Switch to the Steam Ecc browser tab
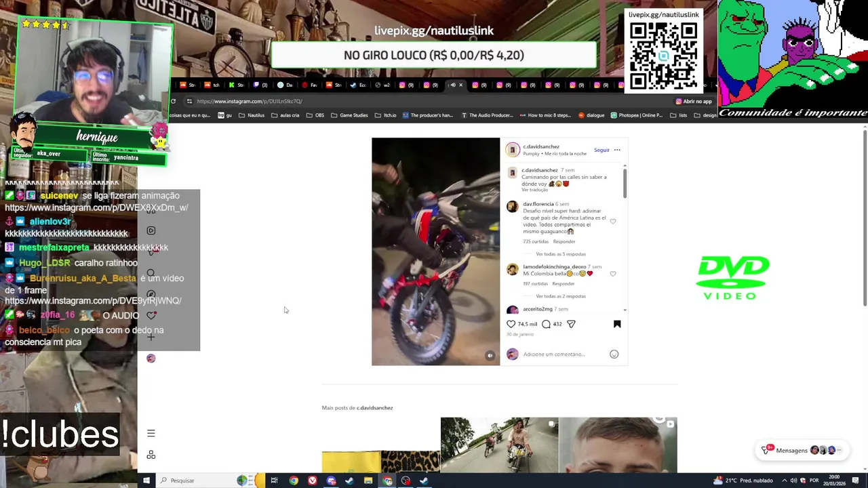868x488 pixels. point(359,85)
